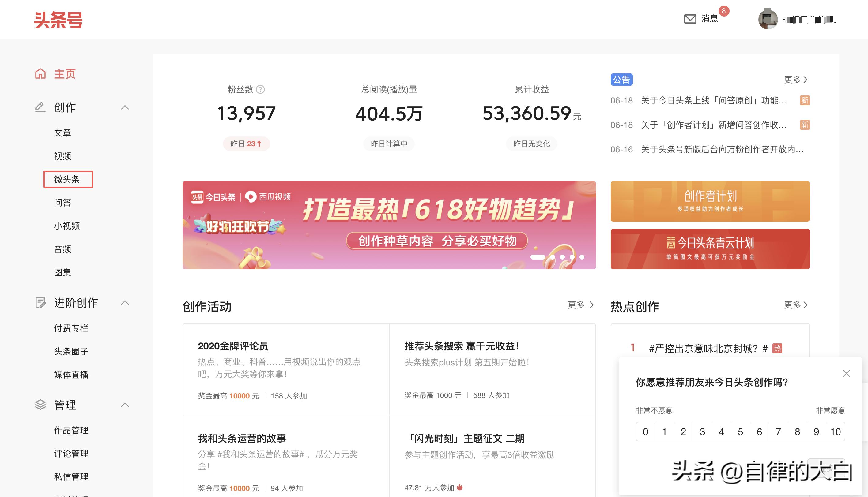This screenshot has width=868, height=497.
Task: Click the 头条号 logo
Action: pyautogui.click(x=59, y=20)
